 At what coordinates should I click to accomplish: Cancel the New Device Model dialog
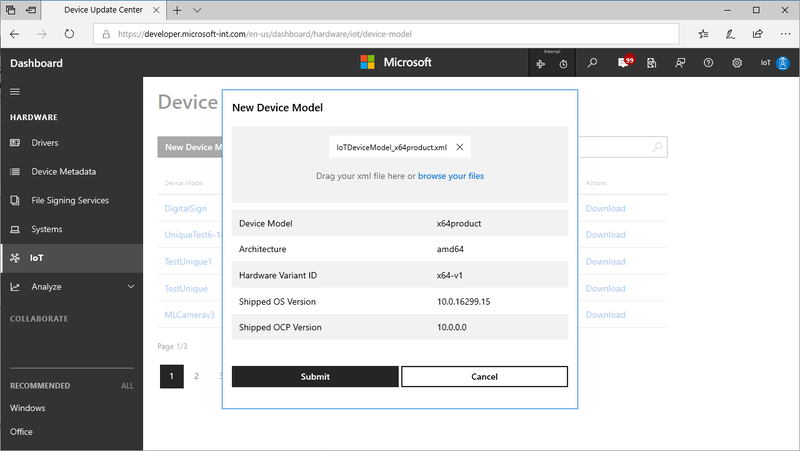tap(484, 377)
